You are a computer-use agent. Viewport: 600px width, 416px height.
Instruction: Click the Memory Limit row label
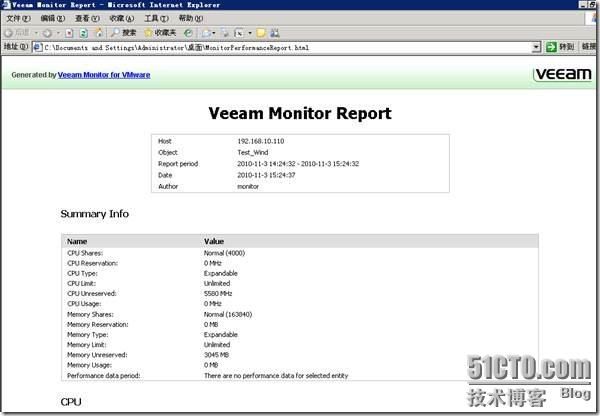(86, 345)
